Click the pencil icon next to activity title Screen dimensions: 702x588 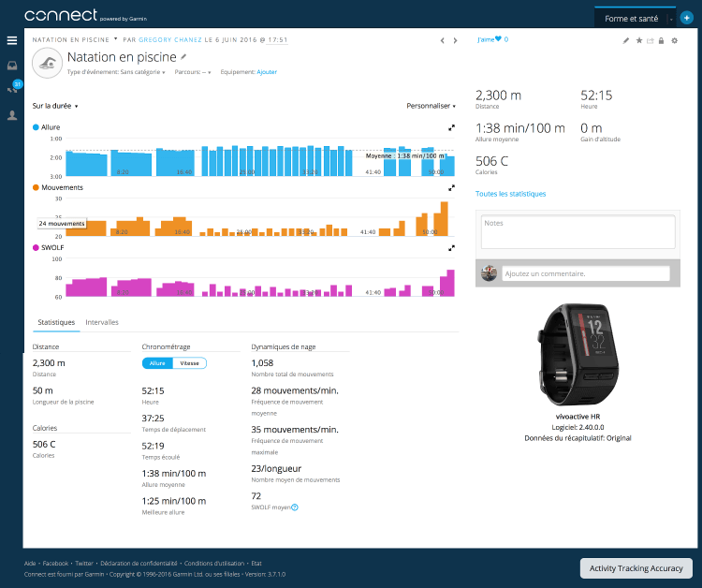tap(183, 57)
